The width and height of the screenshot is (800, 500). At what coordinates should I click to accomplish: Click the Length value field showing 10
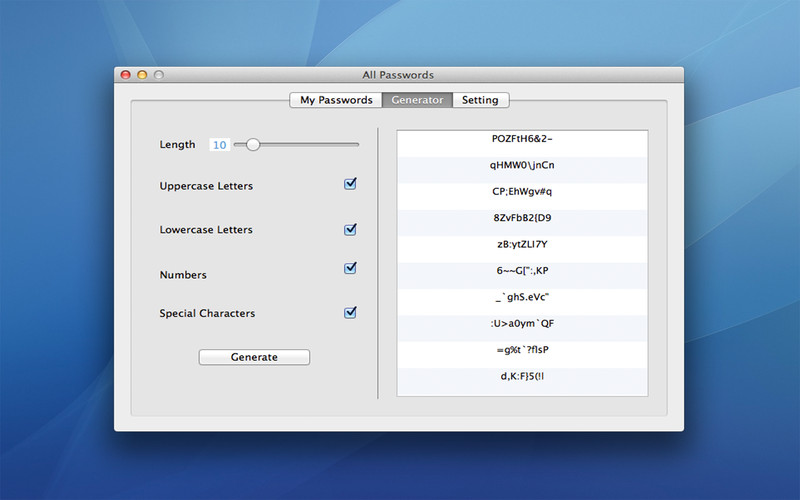[x=219, y=145]
